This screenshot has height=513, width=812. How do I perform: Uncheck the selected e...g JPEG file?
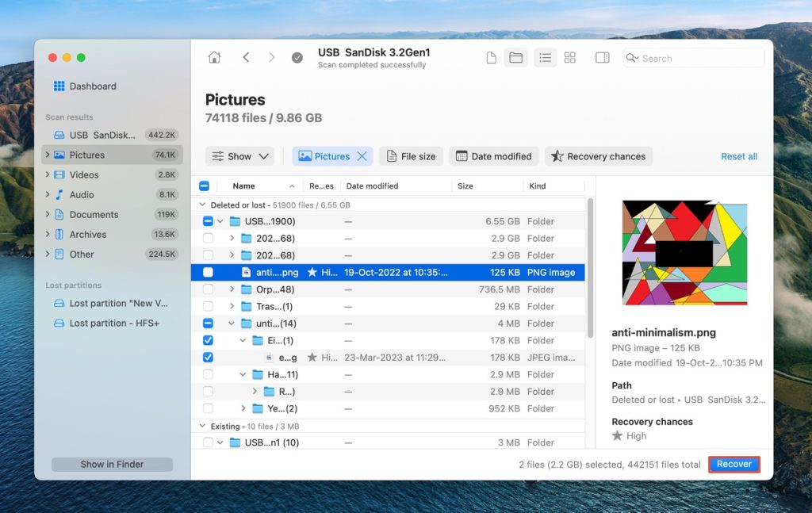[208, 357]
